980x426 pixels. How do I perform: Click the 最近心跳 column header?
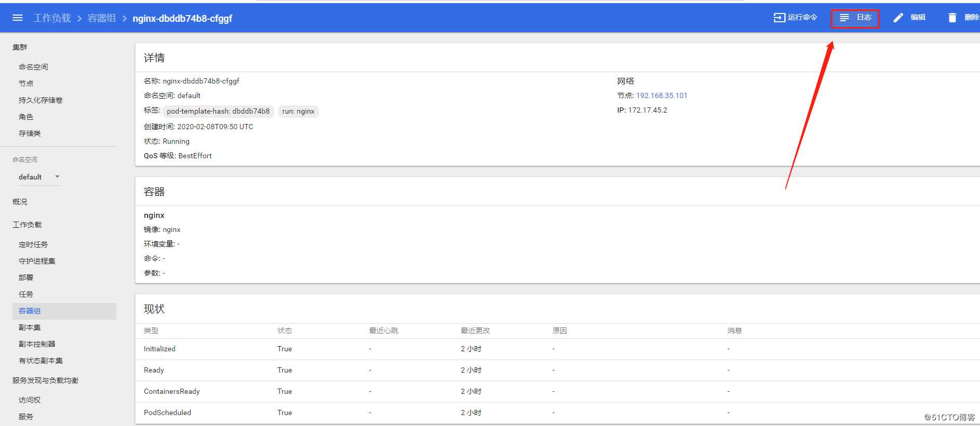(384, 331)
